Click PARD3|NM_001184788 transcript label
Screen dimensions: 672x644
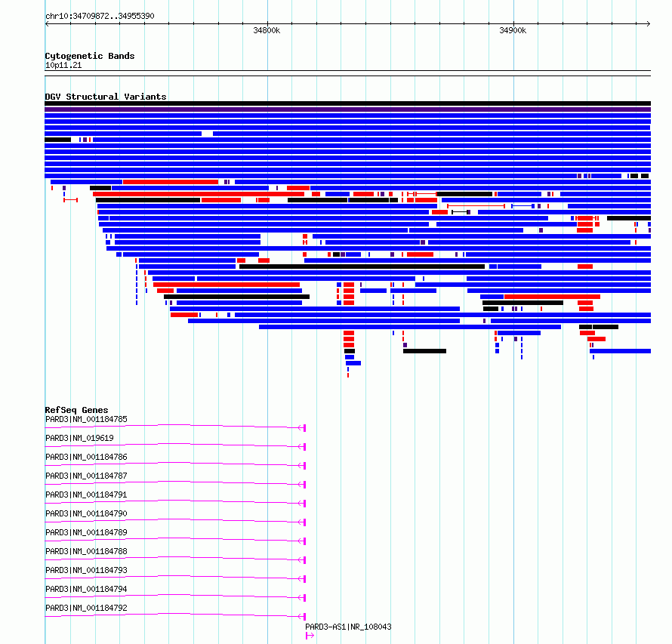click(x=86, y=551)
